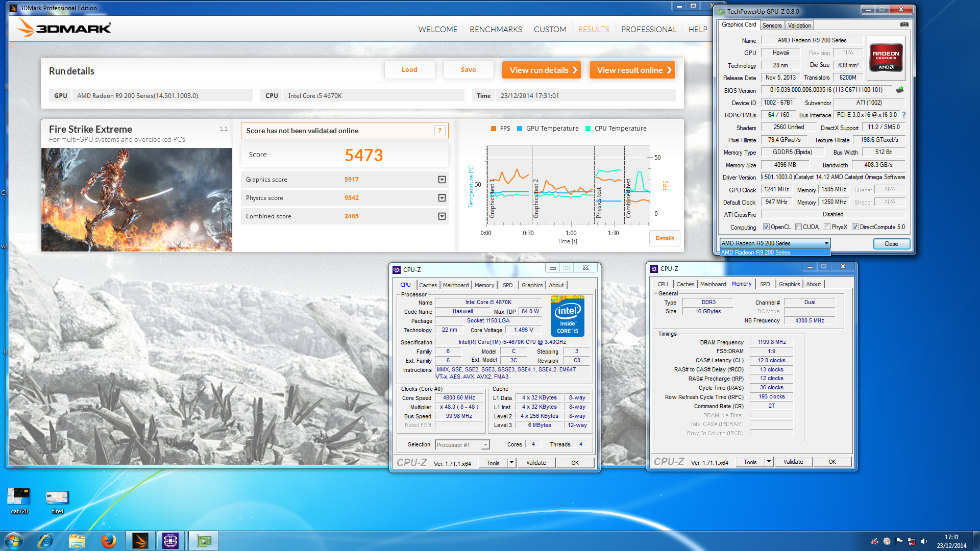980x551 pixels.
Task: Toggle the DirectCompute 5.0 checkbox
Action: [855, 227]
